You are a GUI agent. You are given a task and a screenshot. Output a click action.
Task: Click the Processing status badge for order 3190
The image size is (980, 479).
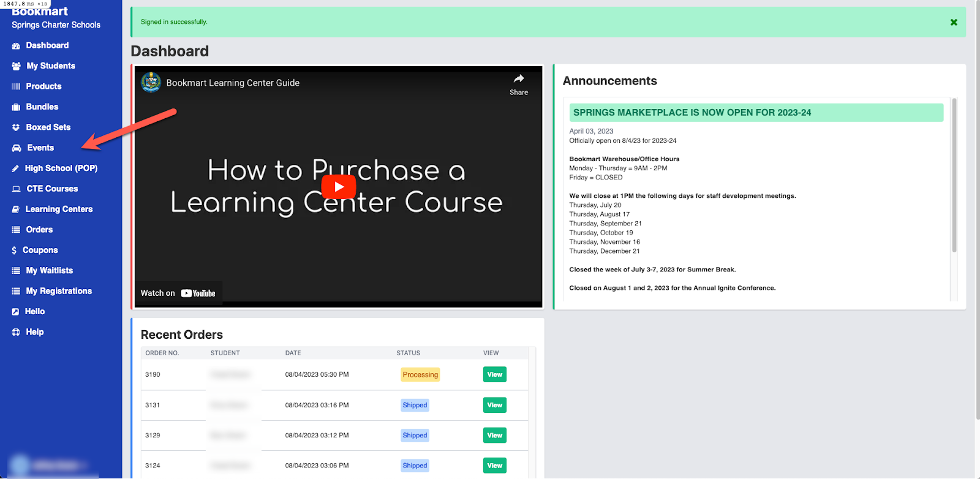click(x=420, y=375)
